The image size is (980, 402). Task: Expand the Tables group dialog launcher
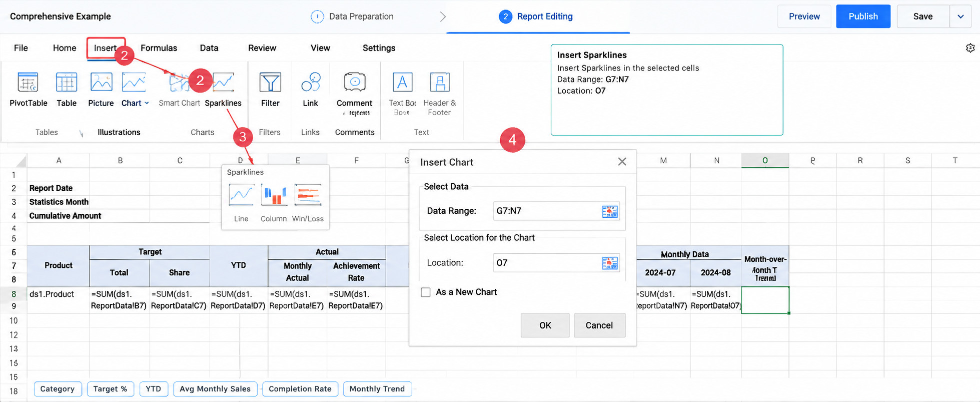(x=81, y=133)
